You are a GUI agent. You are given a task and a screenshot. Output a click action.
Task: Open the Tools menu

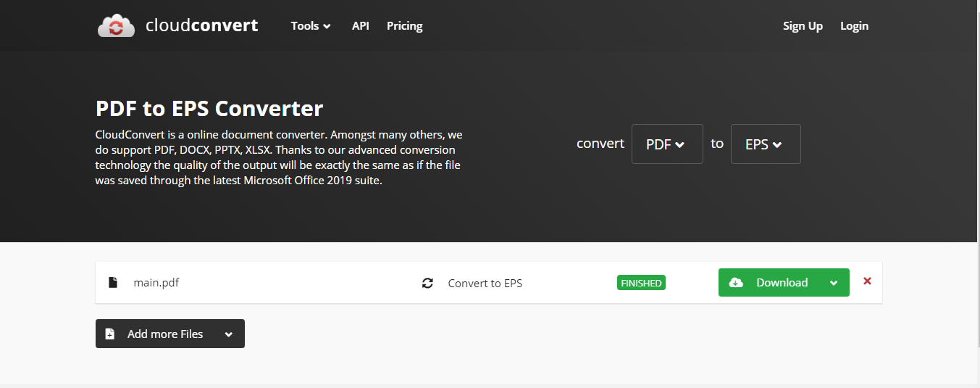coord(311,26)
